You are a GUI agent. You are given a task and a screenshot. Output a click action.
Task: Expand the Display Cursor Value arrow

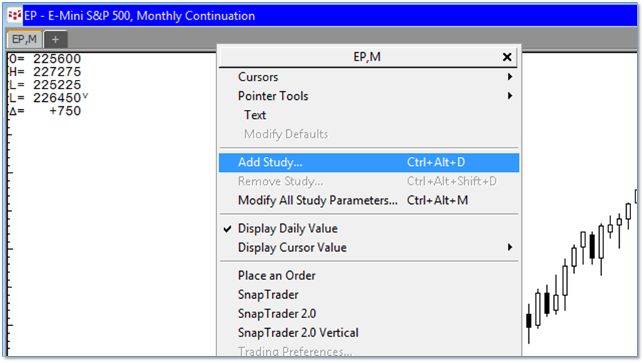click(x=510, y=247)
